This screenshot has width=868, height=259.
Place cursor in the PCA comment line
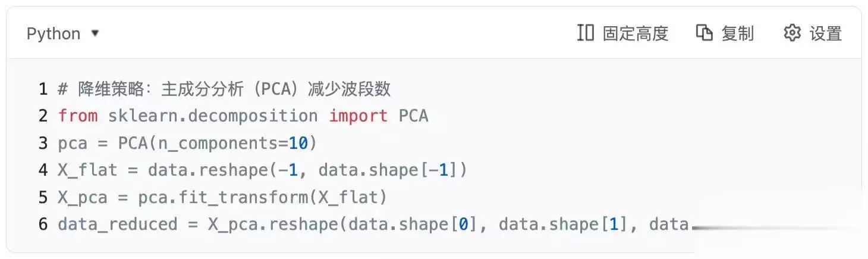[x=224, y=89]
